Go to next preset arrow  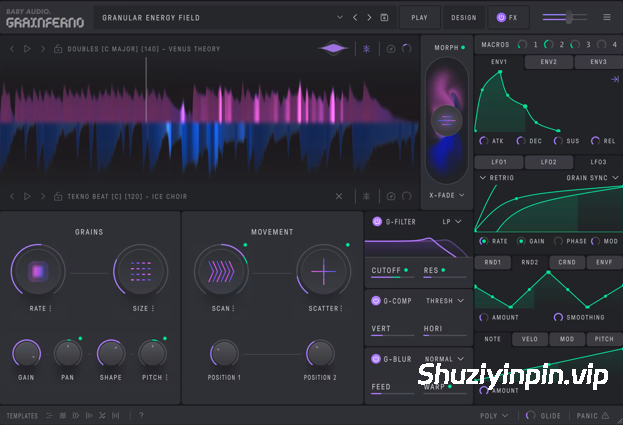369,17
